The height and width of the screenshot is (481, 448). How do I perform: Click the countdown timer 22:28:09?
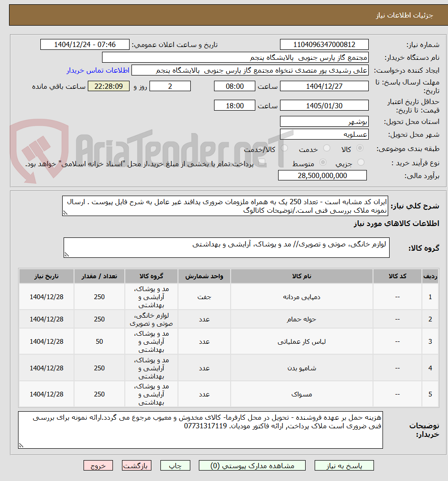point(109,86)
